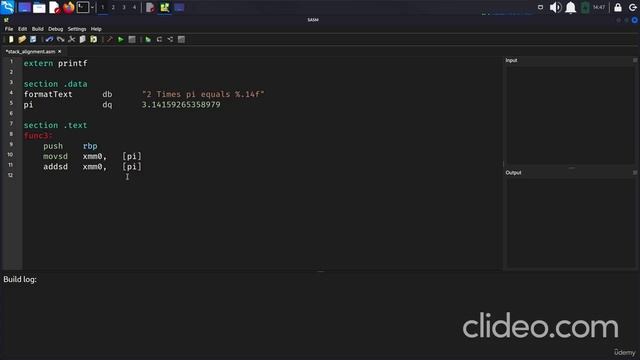This screenshot has width=640, height=360.
Task: Click the Step over debug icon
Action: tap(159, 39)
